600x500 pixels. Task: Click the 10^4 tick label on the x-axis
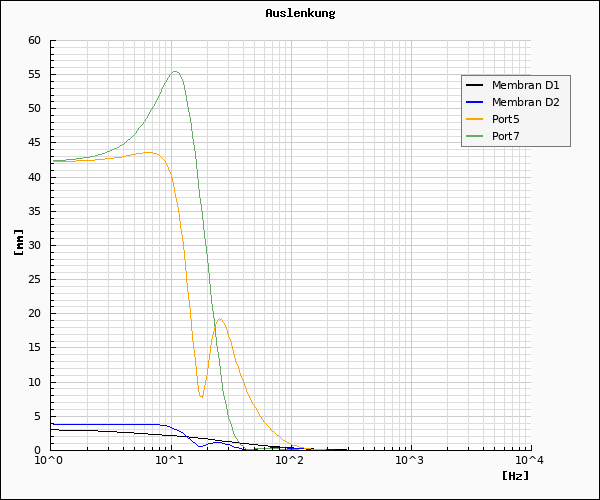click(x=529, y=461)
